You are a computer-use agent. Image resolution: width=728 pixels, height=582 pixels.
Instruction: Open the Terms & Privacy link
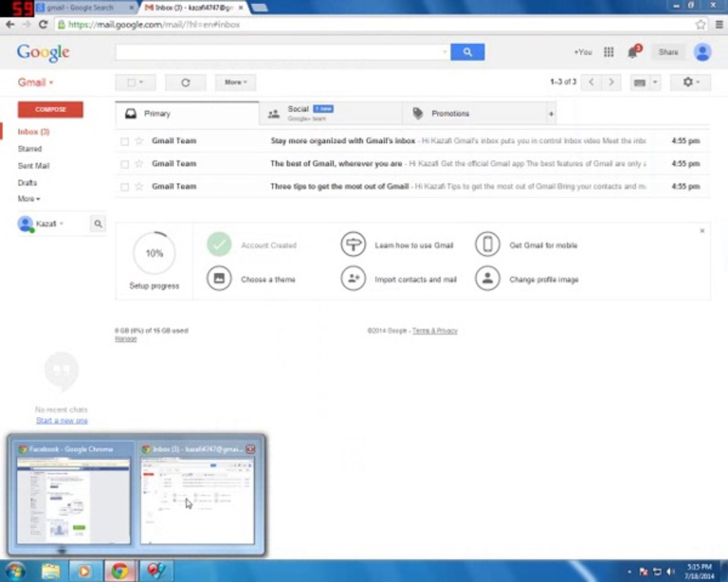pos(435,330)
